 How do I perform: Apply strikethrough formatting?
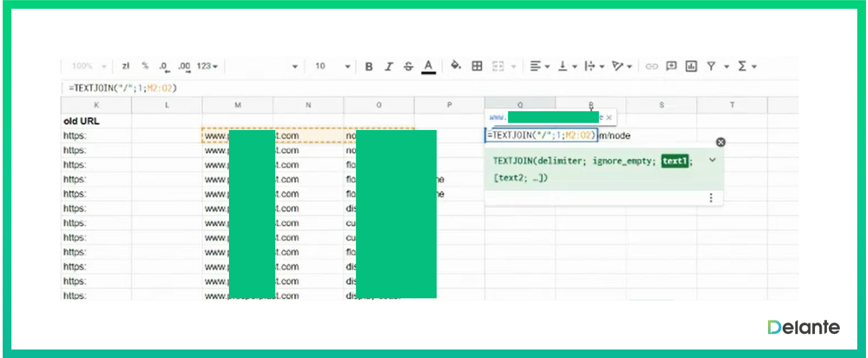point(408,66)
